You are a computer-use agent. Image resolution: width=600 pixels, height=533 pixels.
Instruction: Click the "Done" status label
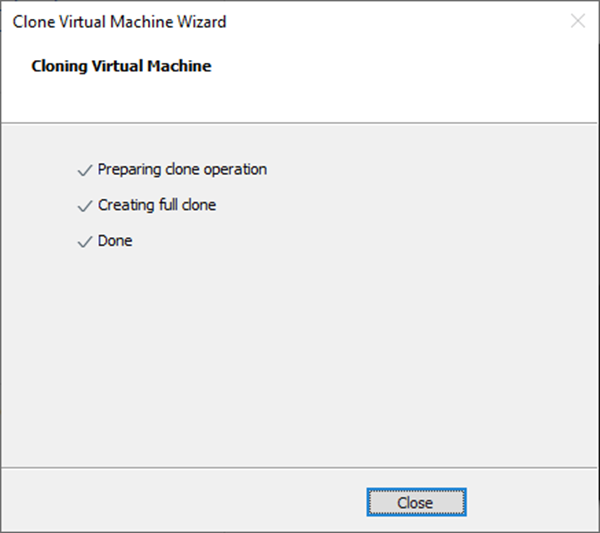115,241
